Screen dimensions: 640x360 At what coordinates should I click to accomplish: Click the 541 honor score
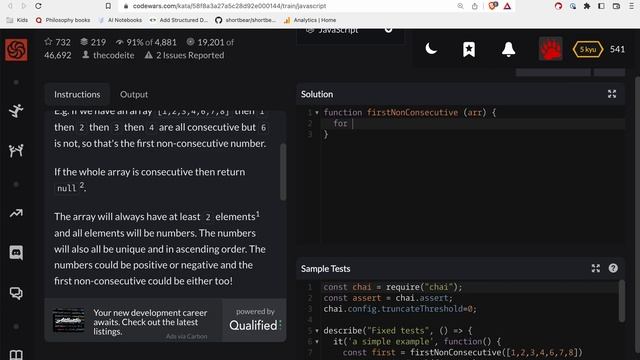pyautogui.click(x=617, y=49)
